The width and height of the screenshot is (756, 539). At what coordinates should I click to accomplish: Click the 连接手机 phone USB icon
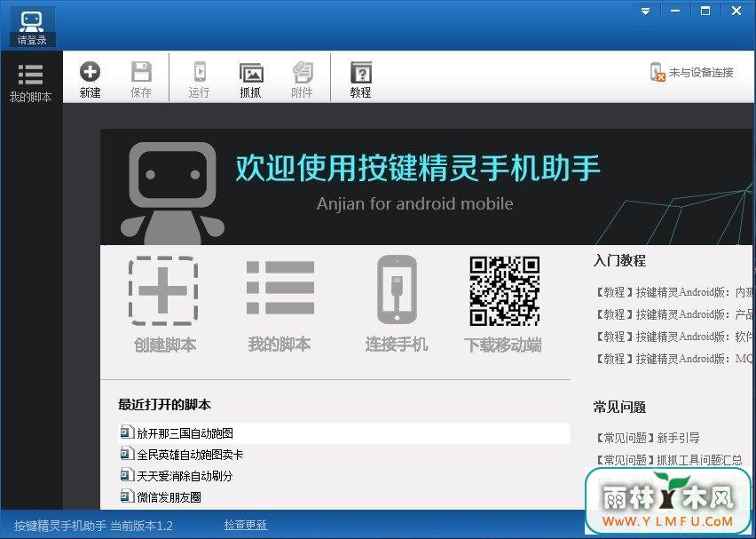tap(397, 289)
